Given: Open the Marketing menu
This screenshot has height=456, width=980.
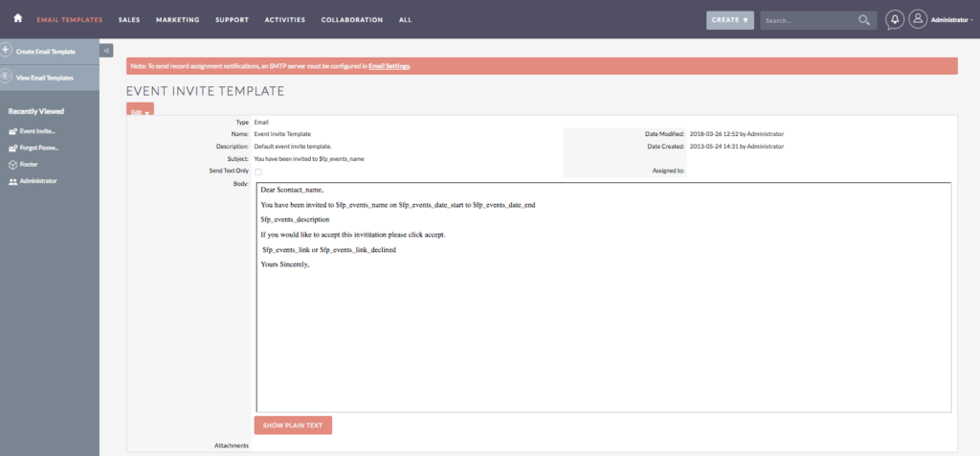Looking at the screenshot, I should 177,19.
